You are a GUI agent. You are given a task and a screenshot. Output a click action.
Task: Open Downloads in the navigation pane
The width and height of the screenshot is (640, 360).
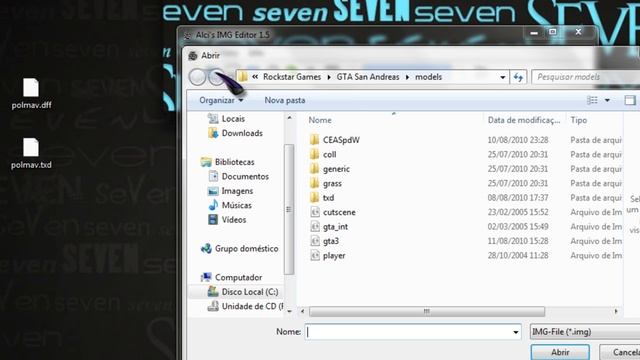242,133
